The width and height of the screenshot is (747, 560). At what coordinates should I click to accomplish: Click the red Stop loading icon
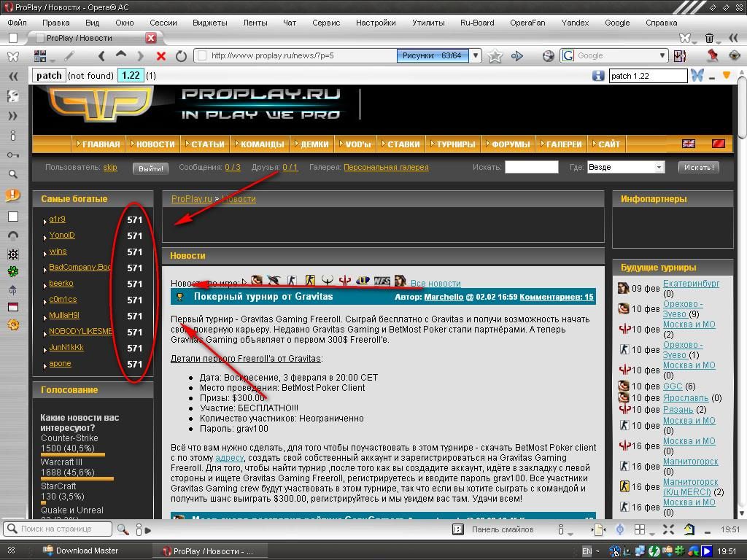click(161, 55)
